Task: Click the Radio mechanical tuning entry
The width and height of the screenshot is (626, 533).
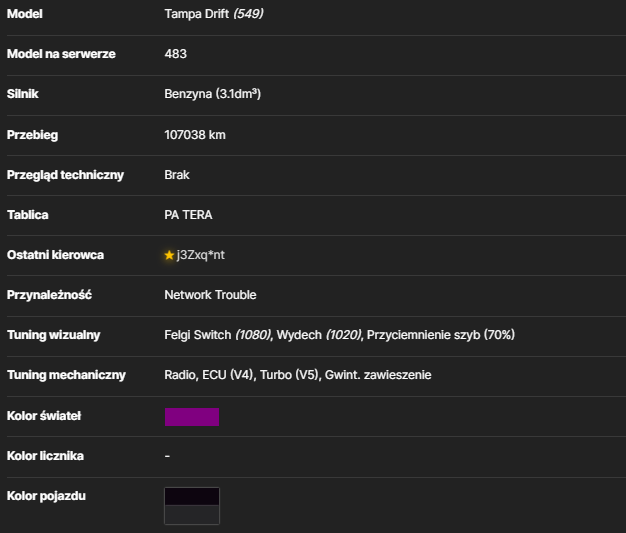Action: (x=180, y=375)
